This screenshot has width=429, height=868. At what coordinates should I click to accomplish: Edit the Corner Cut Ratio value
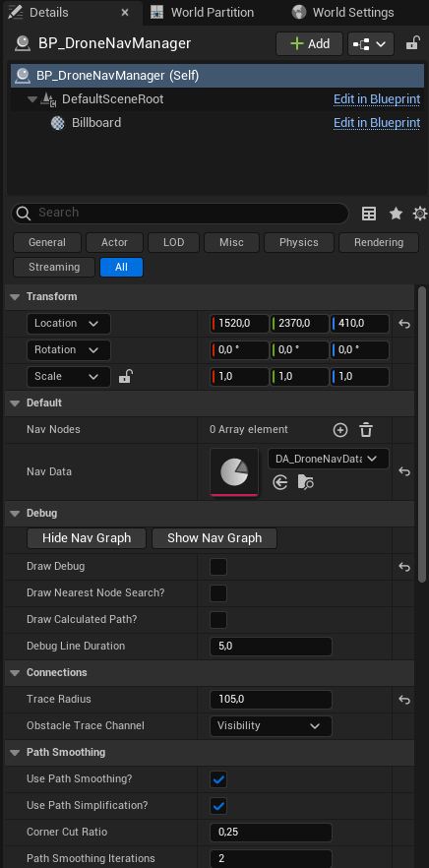[271, 833]
